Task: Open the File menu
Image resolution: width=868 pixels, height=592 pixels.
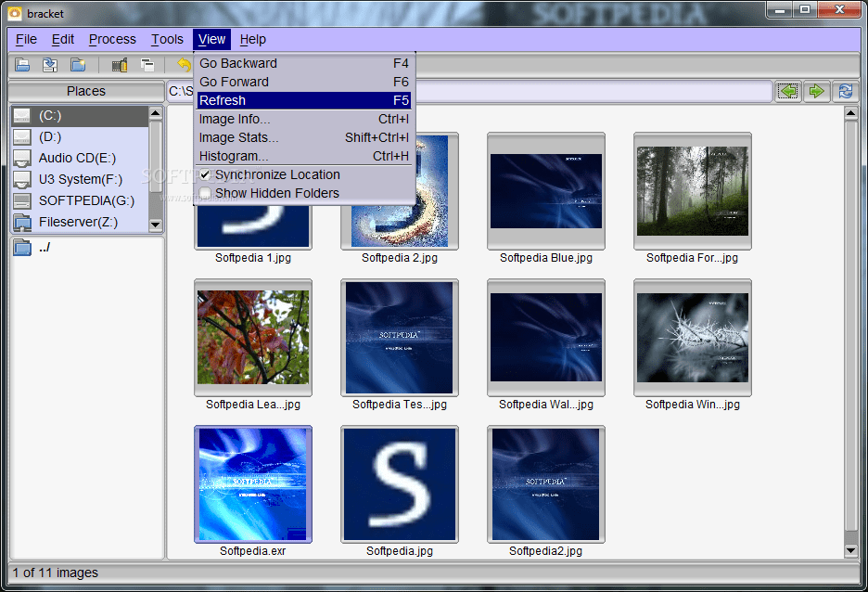Action: (x=26, y=39)
